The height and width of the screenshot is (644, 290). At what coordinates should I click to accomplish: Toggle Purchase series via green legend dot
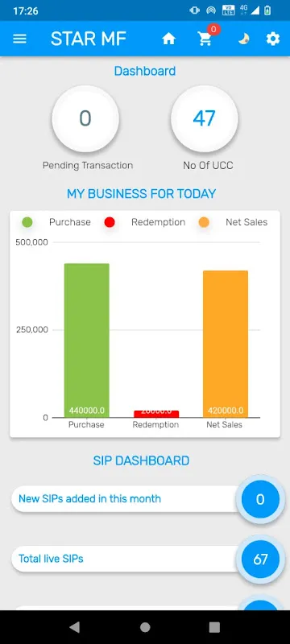[x=27, y=222]
